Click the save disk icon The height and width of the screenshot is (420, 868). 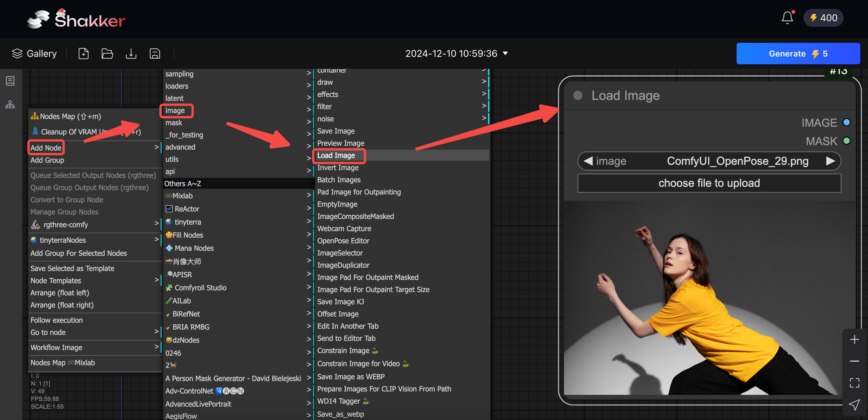tap(155, 54)
